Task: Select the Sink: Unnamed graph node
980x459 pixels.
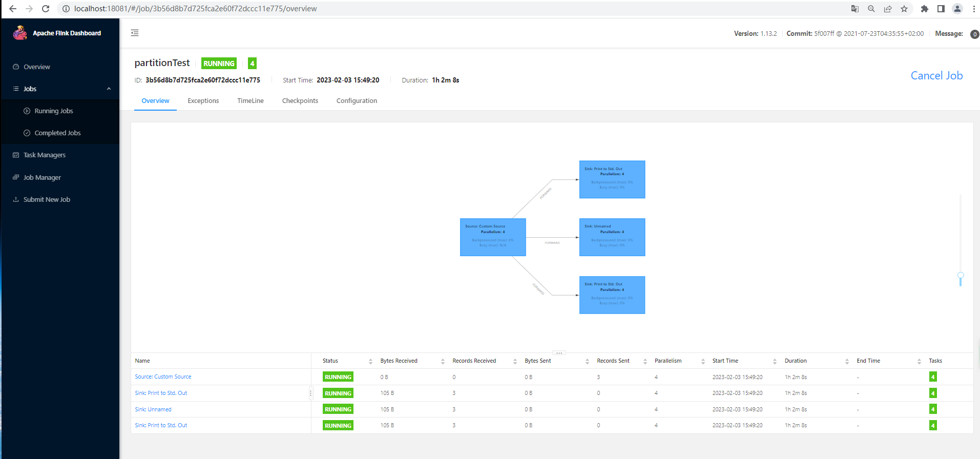Action: pos(612,237)
